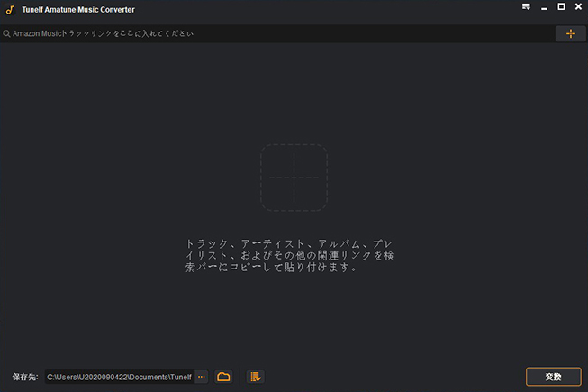588x392 pixels.
Task: Close the Tunelf Amatune Music Converter
Action: (x=578, y=6)
